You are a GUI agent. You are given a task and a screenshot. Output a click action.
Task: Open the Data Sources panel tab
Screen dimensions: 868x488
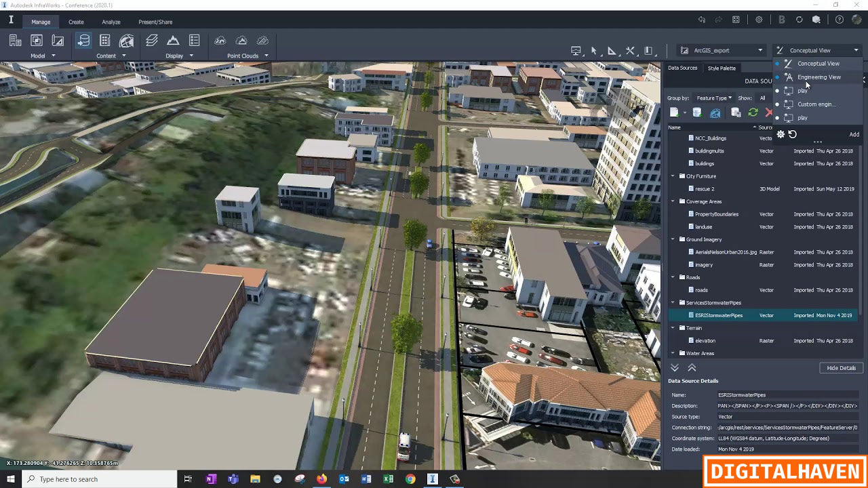(682, 68)
